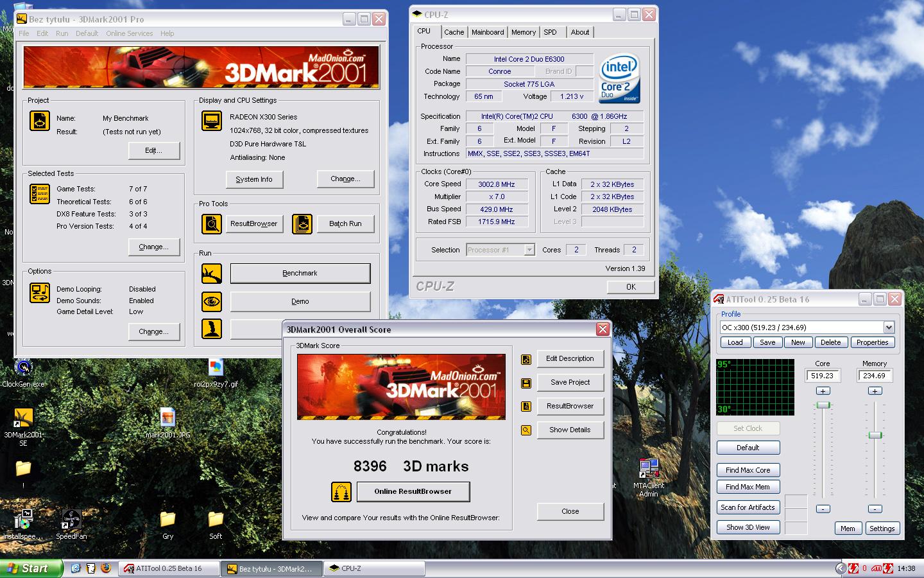The height and width of the screenshot is (578, 924).
Task: Open the ATITool Profile dropdown
Action: (x=889, y=328)
